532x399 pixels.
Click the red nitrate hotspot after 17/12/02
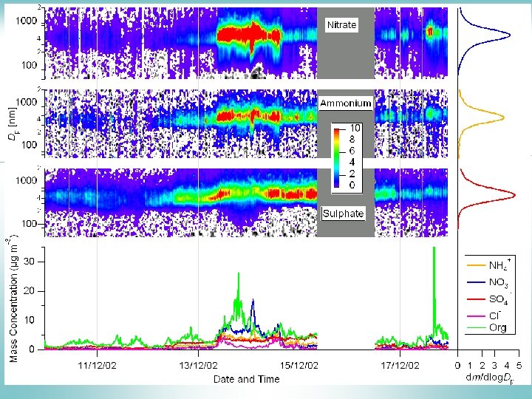[x=430, y=32]
